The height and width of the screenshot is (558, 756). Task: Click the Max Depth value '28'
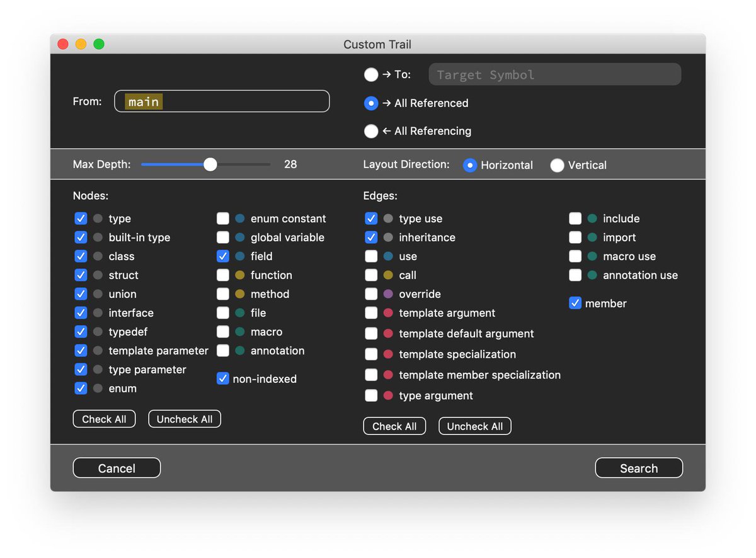coord(290,164)
